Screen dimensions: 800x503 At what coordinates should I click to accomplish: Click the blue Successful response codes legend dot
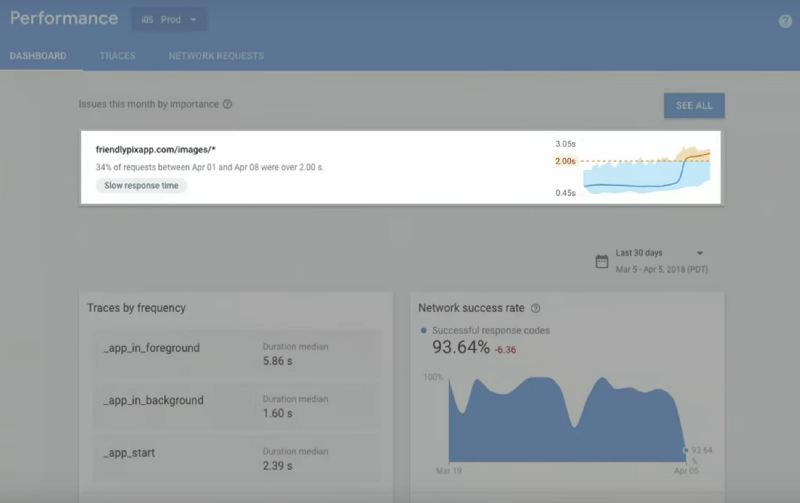(x=424, y=330)
